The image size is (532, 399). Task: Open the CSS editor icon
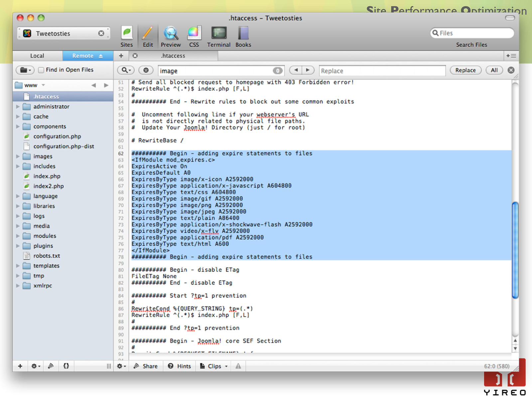coord(194,37)
